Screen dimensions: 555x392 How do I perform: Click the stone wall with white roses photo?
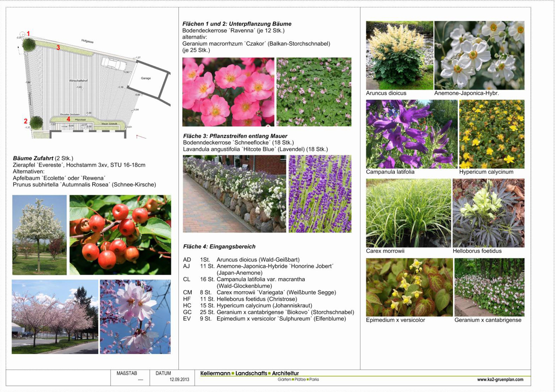(x=234, y=194)
